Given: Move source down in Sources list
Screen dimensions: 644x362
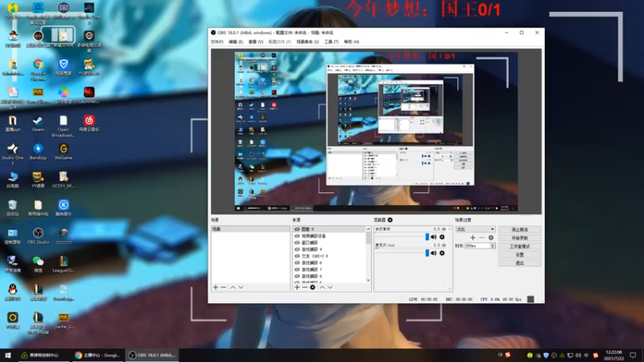Looking at the screenshot, I should [330, 287].
